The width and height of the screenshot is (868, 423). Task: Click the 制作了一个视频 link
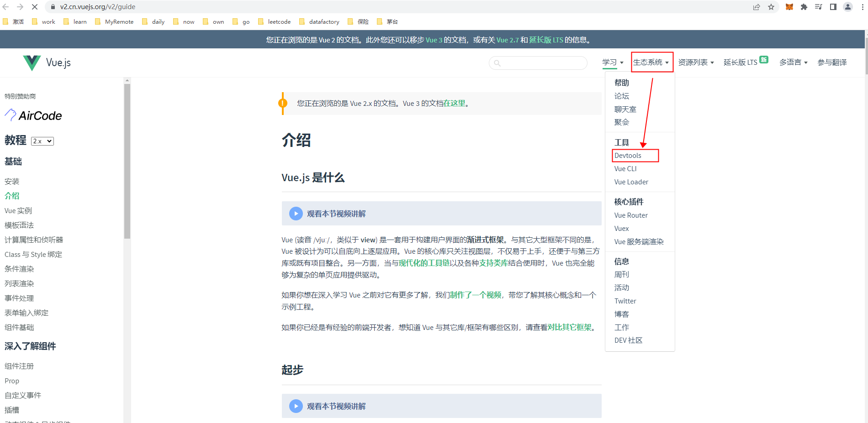[x=476, y=295]
